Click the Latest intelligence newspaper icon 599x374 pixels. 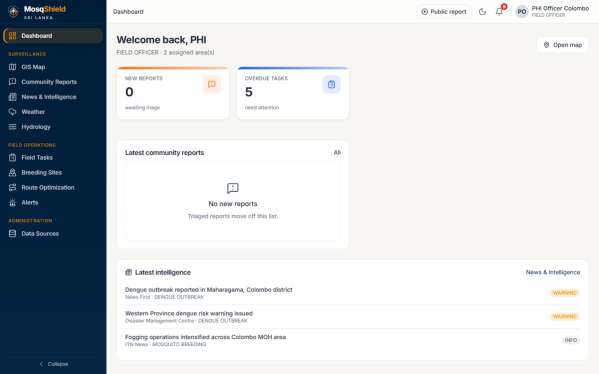[129, 272]
